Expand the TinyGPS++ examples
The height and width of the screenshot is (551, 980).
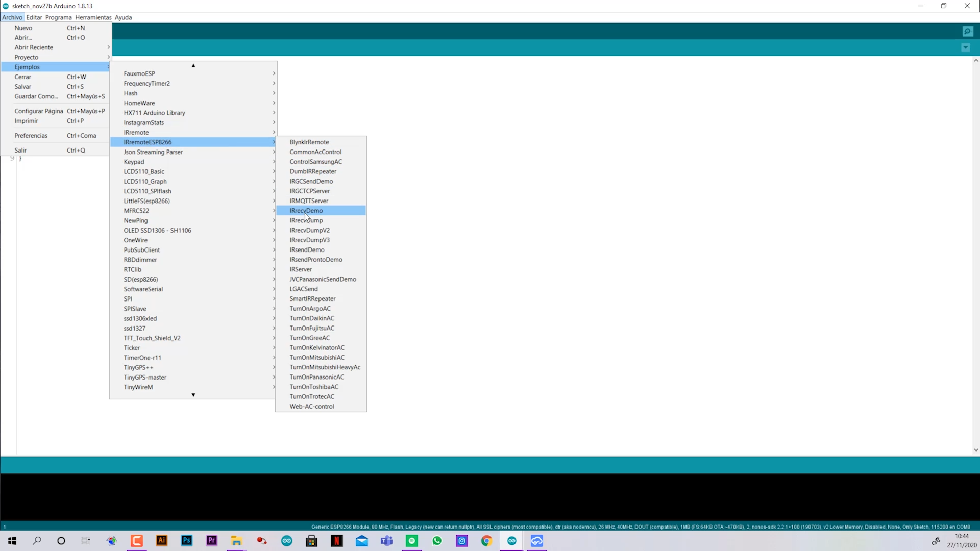click(193, 367)
